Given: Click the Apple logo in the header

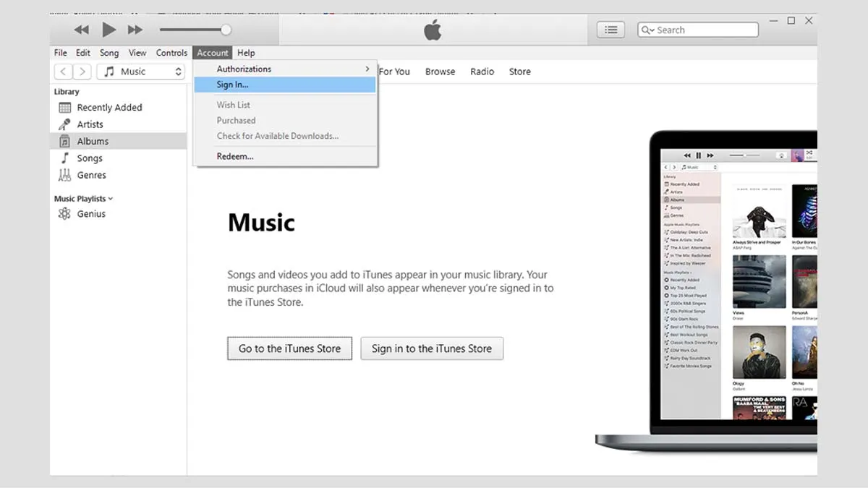Looking at the screenshot, I should tap(433, 30).
